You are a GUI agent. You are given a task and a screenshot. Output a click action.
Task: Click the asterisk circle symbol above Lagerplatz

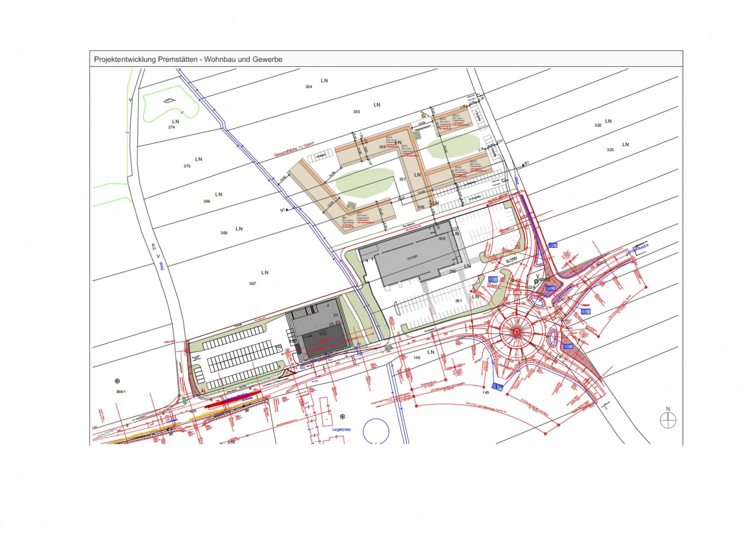[x=343, y=417]
